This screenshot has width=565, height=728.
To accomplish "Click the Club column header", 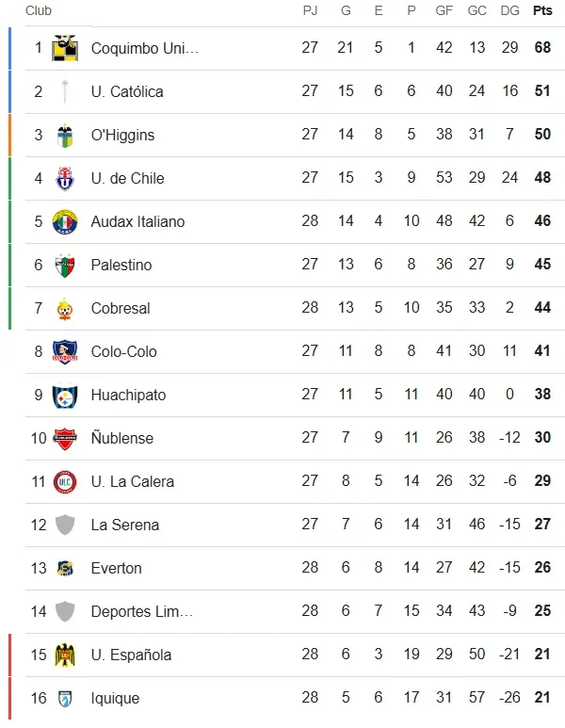I will pos(39,10).
